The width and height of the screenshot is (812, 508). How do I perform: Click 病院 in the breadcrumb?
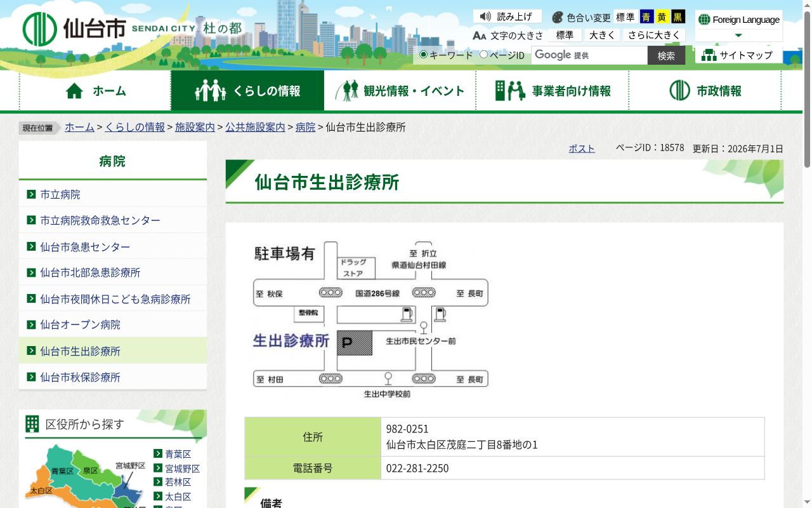click(x=305, y=127)
